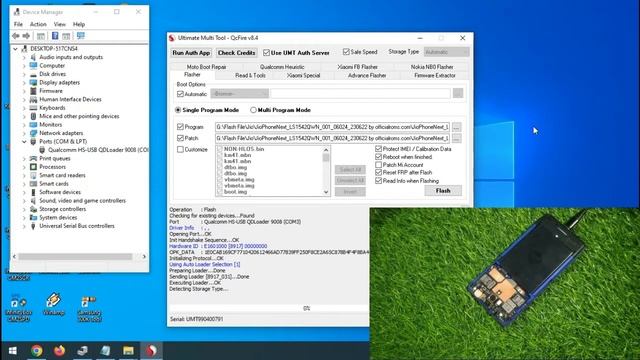
Task: Expand Monitors node
Action: [24, 125]
